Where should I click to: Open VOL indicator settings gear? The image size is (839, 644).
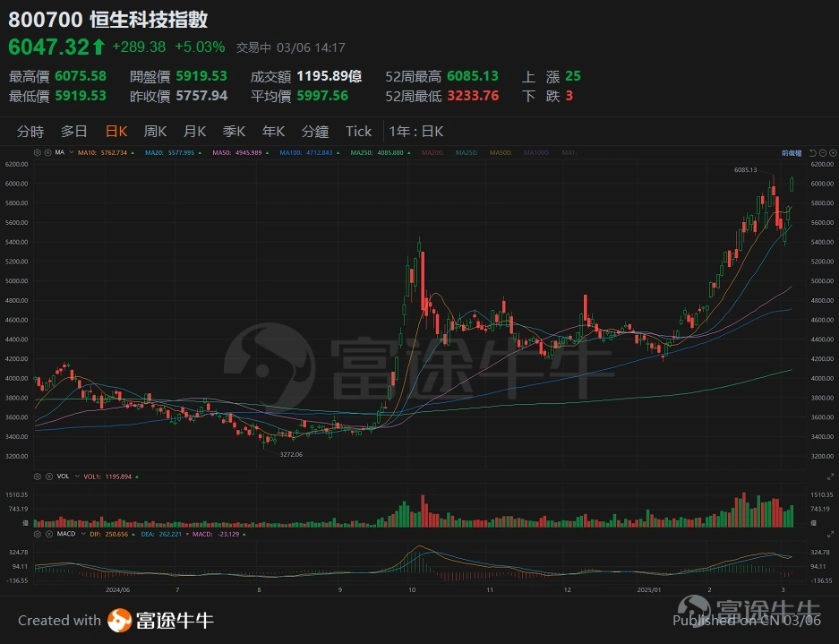coord(37,477)
